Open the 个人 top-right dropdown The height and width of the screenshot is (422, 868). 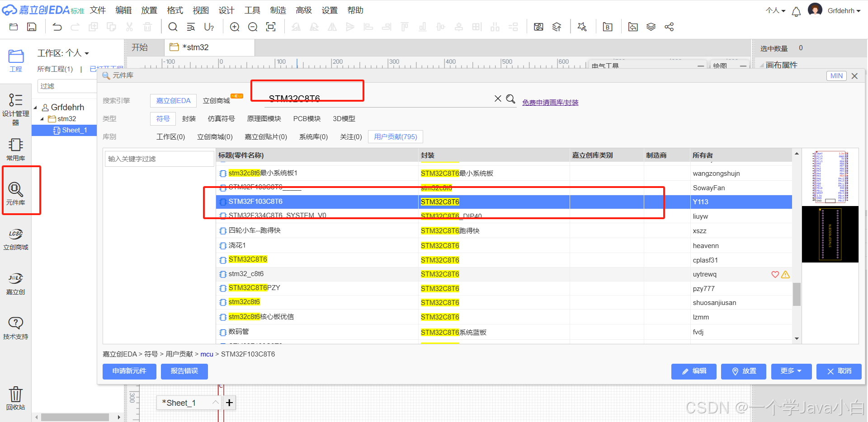click(x=776, y=10)
